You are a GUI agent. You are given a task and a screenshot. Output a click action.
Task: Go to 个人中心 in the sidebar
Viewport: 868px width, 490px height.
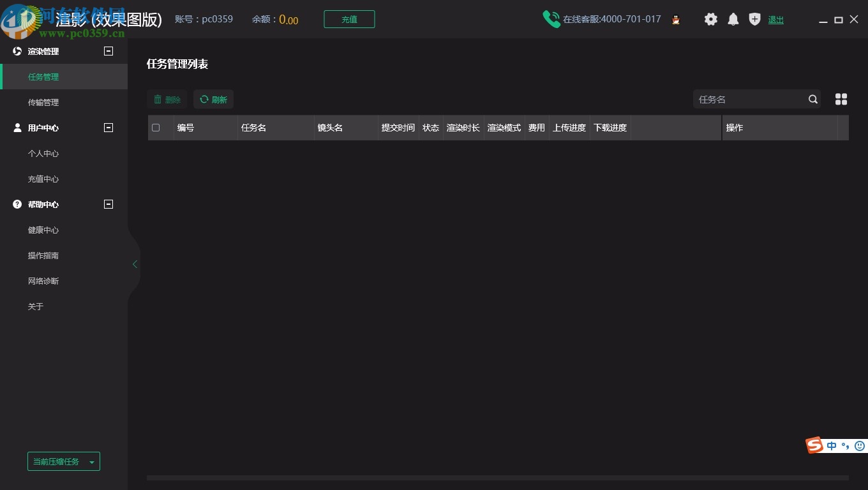43,153
